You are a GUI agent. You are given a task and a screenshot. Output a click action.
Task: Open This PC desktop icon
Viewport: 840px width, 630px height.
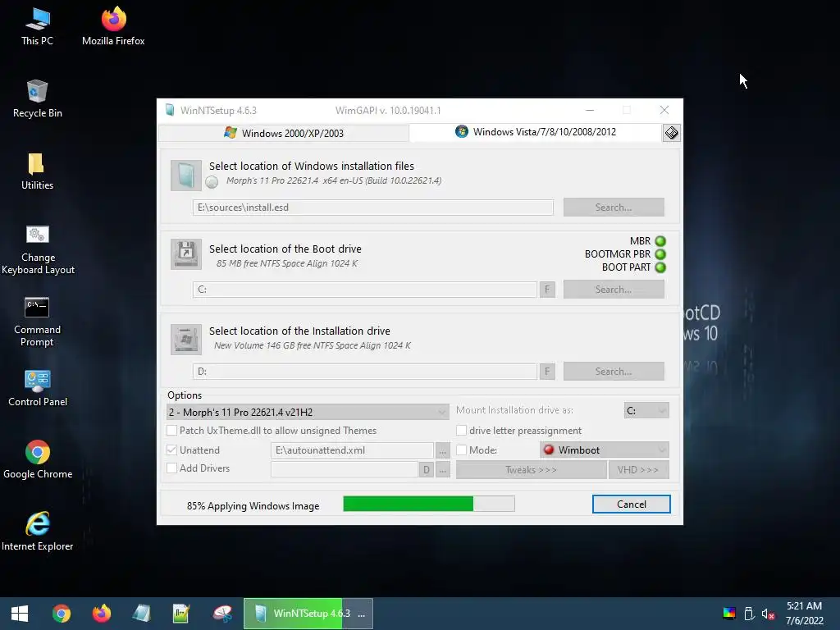37,26
